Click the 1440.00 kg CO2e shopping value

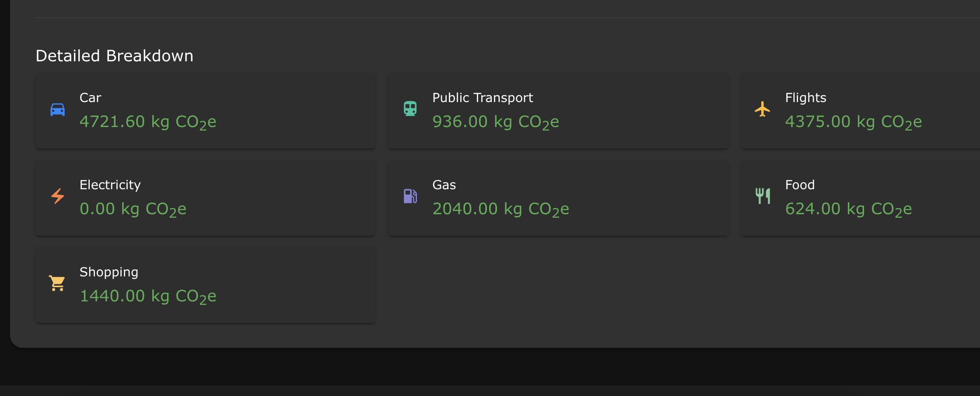point(148,297)
